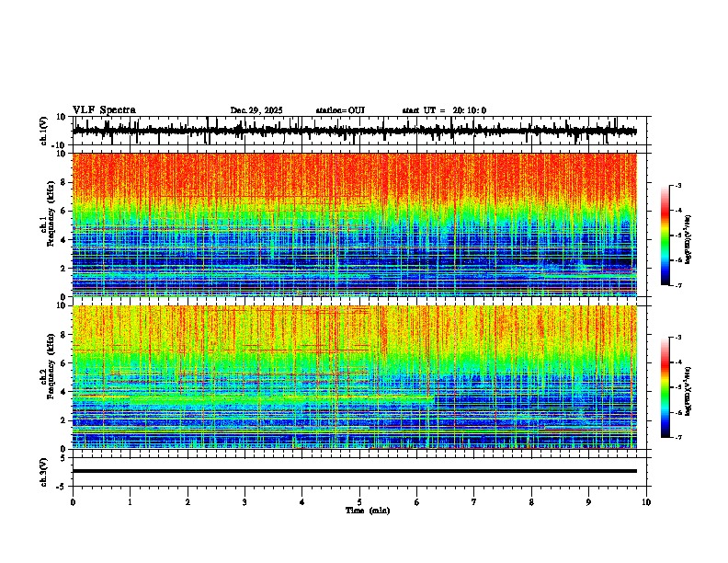Click the "2" tick on ch.1 frequency axis
The height and width of the screenshot is (563, 728).
coord(64,268)
